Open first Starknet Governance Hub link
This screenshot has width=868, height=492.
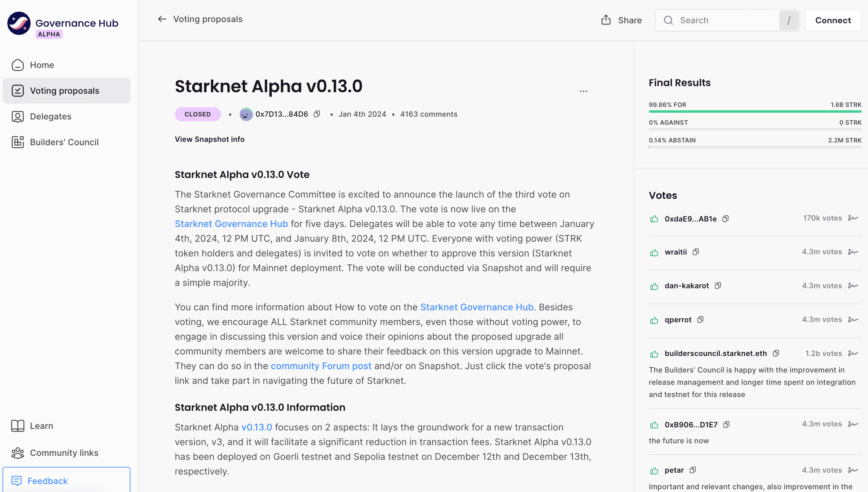[x=231, y=224]
